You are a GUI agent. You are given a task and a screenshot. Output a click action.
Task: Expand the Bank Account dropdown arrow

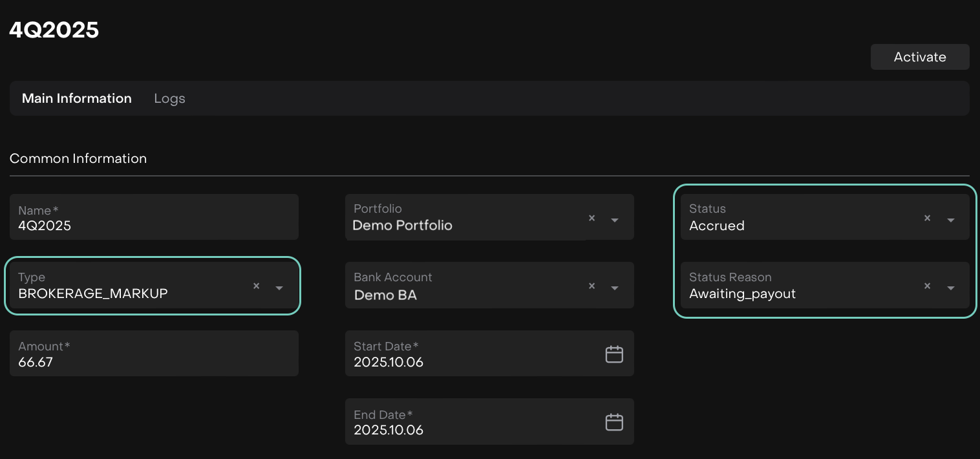(x=615, y=288)
